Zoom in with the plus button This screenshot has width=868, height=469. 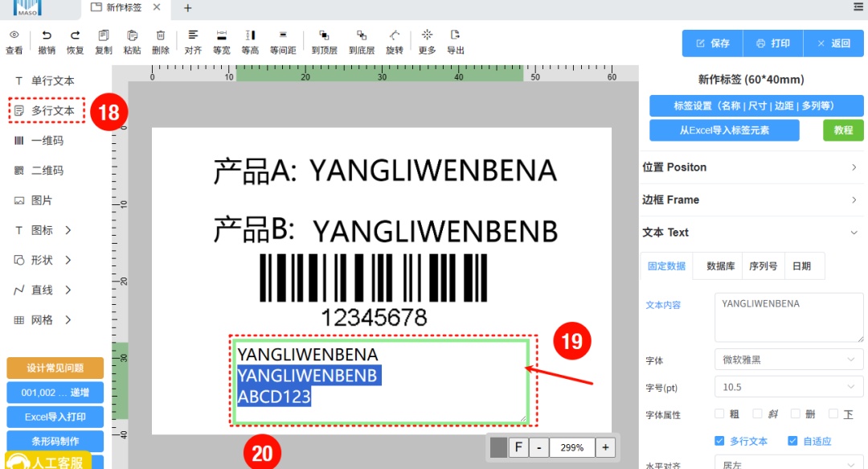tap(605, 447)
